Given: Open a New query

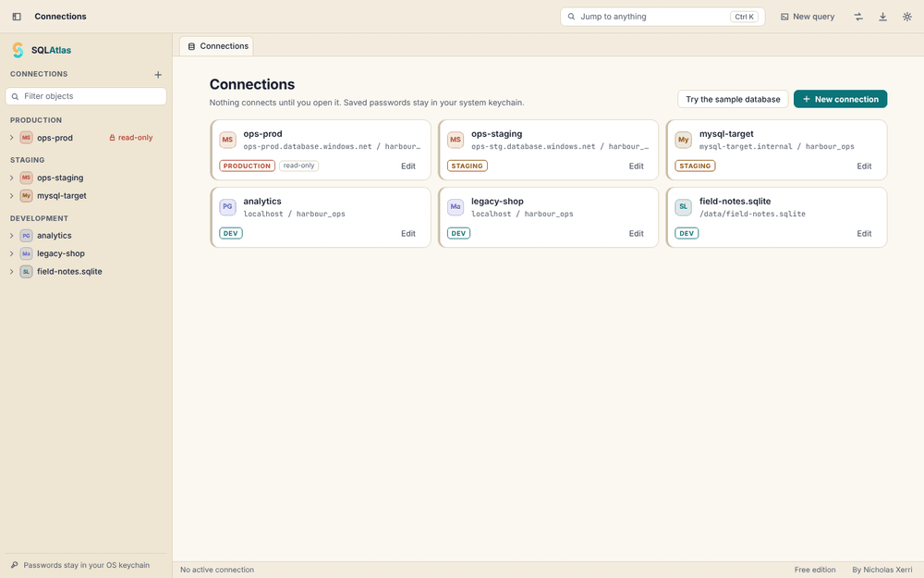Looking at the screenshot, I should pyautogui.click(x=808, y=17).
